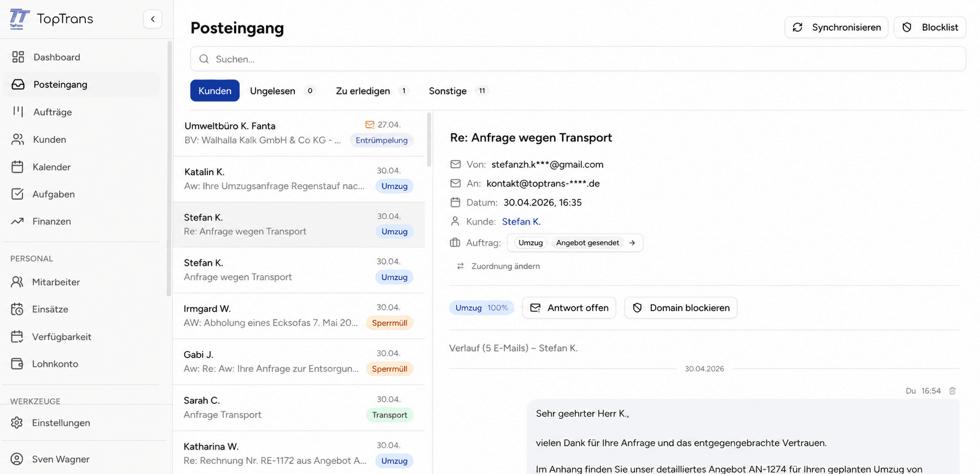Open Sarah C. email Anfrage Transport
Image resolution: width=980 pixels, height=474 pixels.
coord(299,408)
